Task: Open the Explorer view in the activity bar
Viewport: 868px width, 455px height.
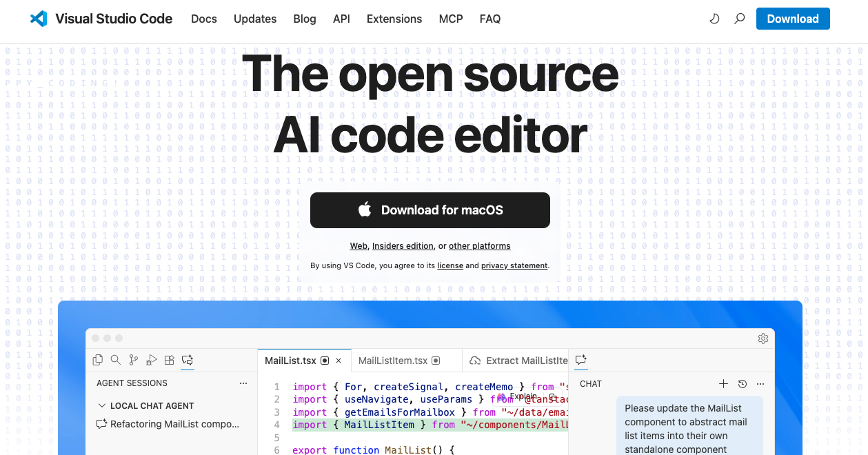Action: (97, 360)
